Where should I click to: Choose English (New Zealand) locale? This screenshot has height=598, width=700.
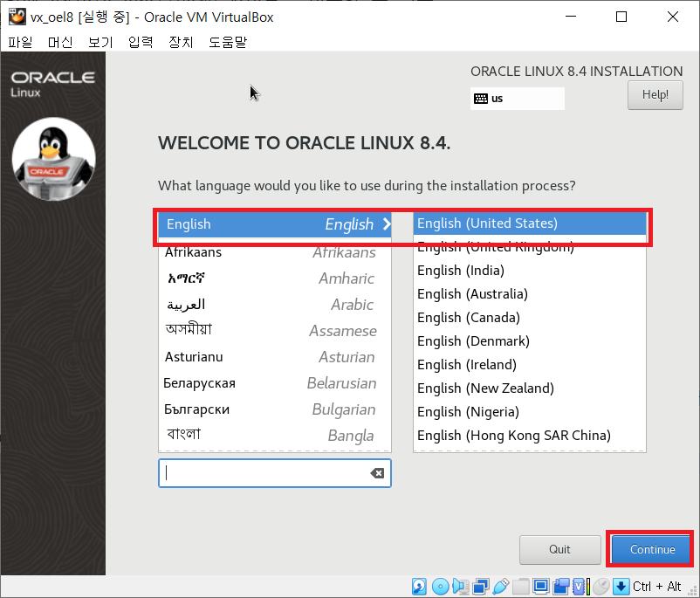pyautogui.click(x=530, y=388)
